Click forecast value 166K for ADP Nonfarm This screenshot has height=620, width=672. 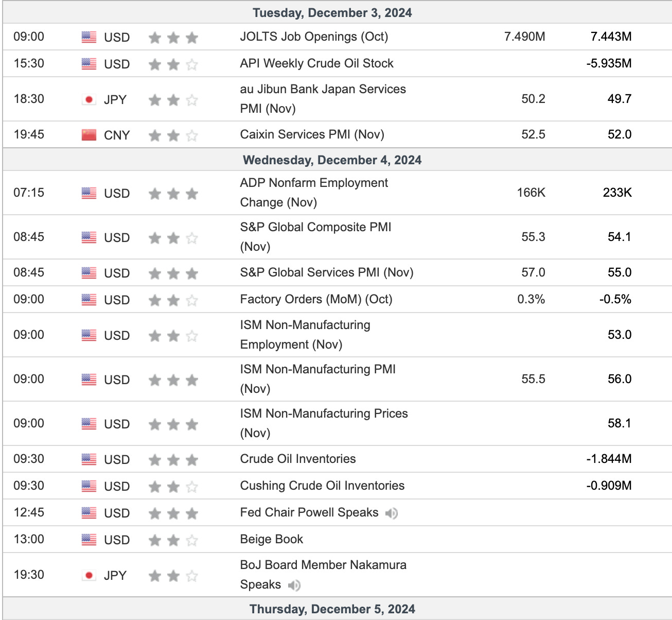[531, 193]
